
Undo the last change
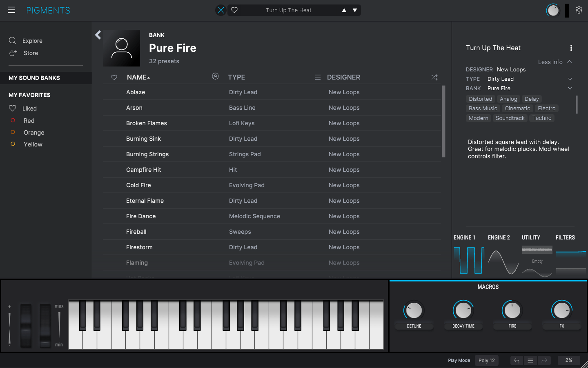[516, 360]
